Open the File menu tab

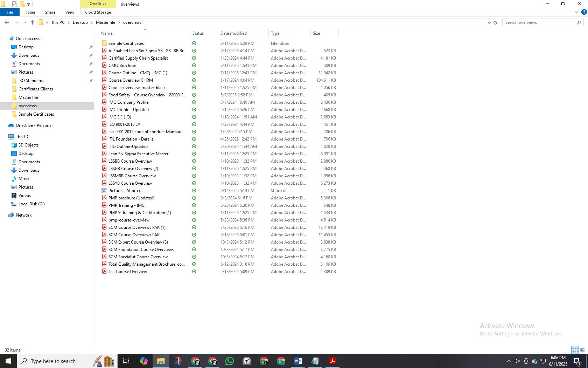tap(10, 12)
